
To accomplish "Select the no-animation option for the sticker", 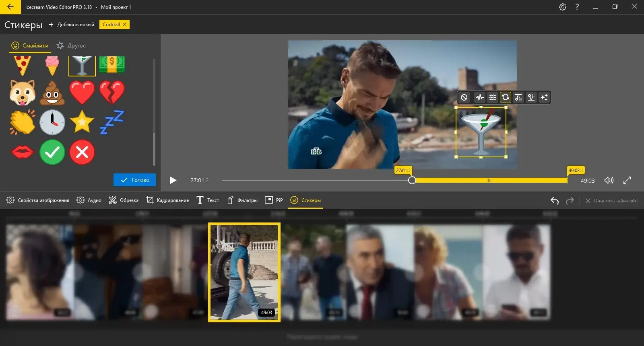I will tap(464, 97).
